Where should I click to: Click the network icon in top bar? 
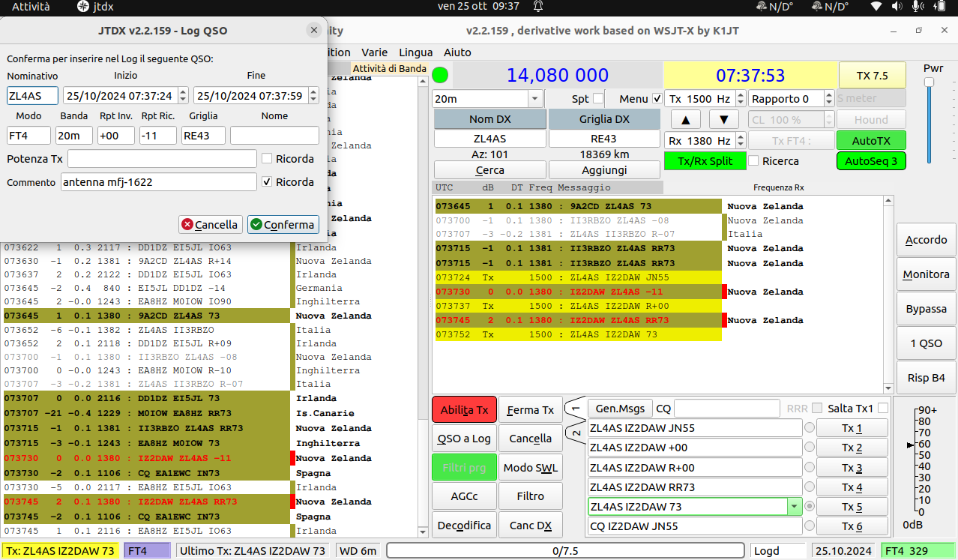[876, 7]
